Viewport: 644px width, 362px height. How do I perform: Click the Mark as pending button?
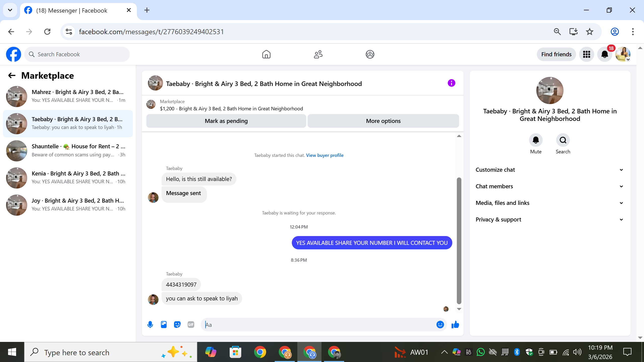[x=226, y=121]
